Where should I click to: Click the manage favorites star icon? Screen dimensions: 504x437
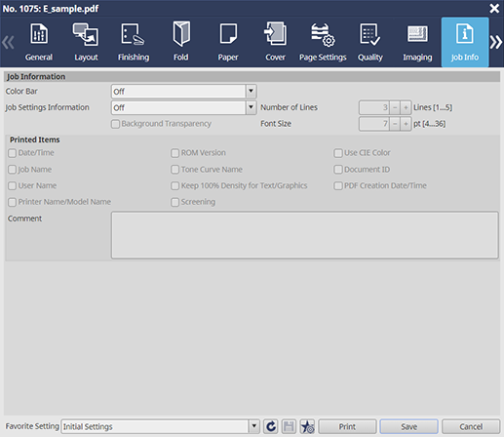[307, 426]
